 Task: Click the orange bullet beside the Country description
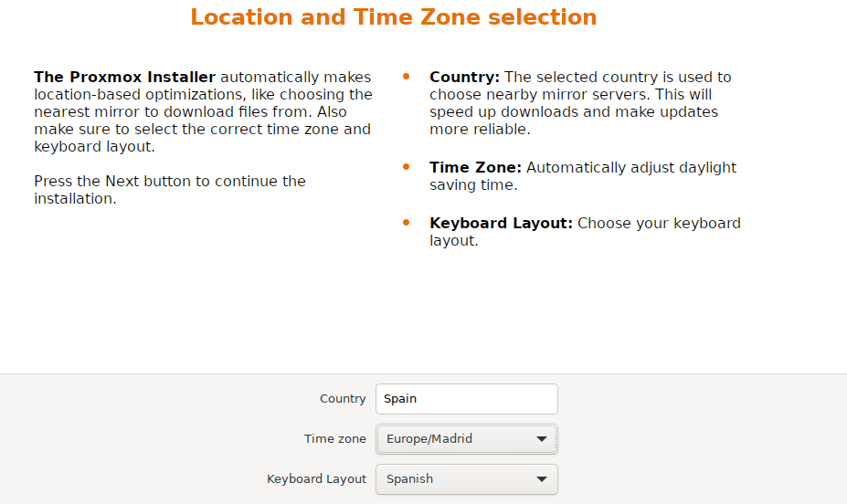(406, 77)
